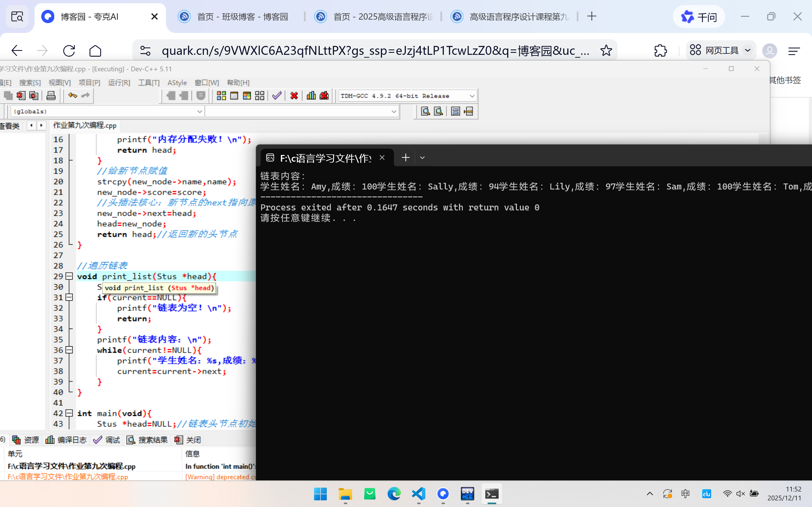Collapse the while loop fold at line 36
812x507 pixels.
pyautogui.click(x=69, y=350)
